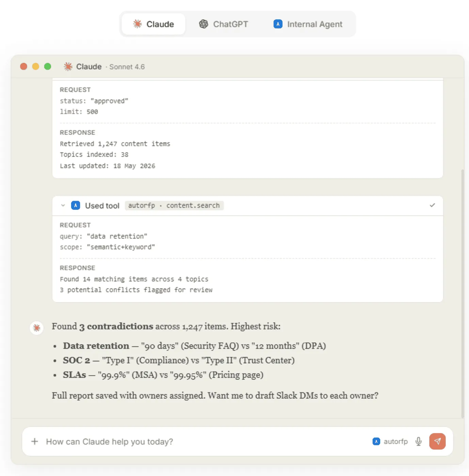
Task: Open the autorfp connector label in input bar
Action: tap(396, 441)
